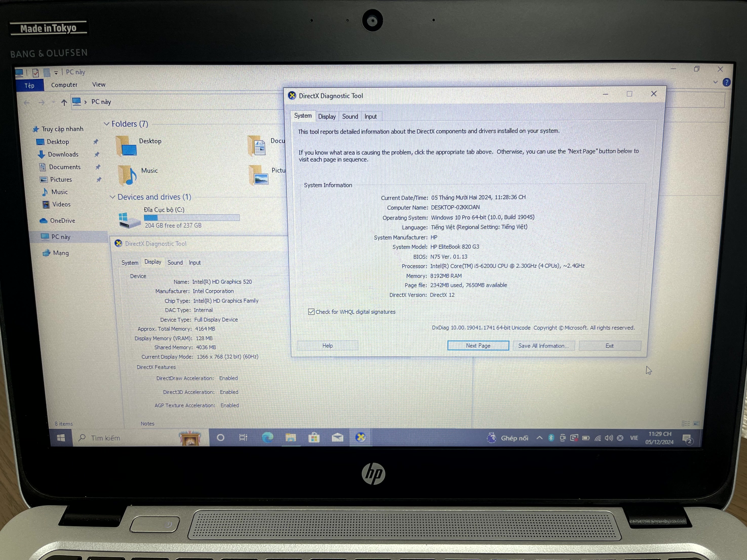
Task: Click the System tab in background DirectX window
Action: [x=130, y=263]
